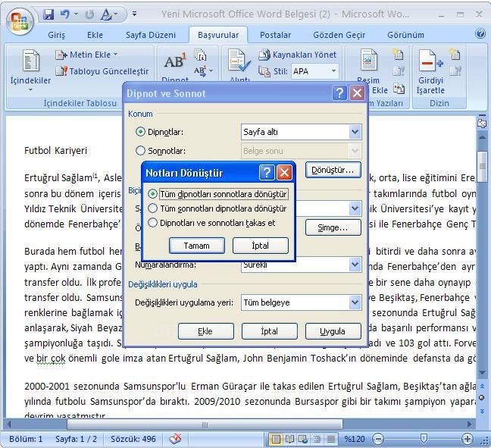Click Sözcük: 496 word count

[x=133, y=439]
